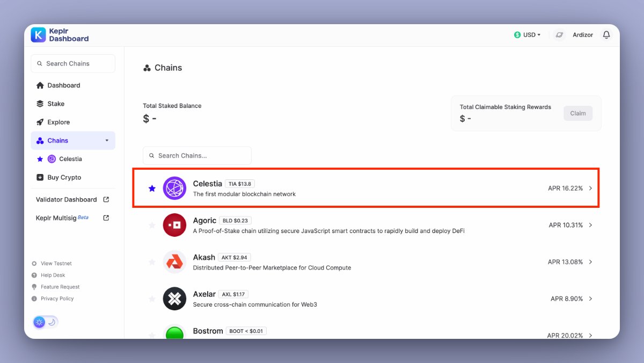The image size is (644, 363).
Task: Favorite the Agoric chain star
Action: coord(152,225)
